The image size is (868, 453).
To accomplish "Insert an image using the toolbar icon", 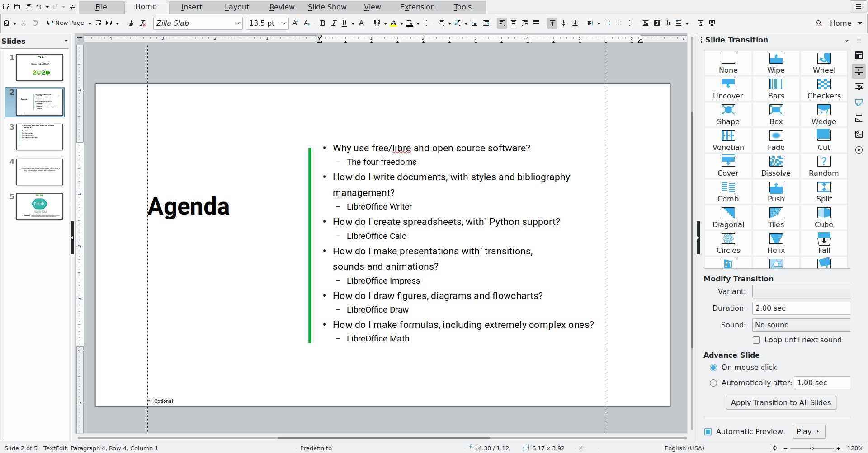I will 646,23.
